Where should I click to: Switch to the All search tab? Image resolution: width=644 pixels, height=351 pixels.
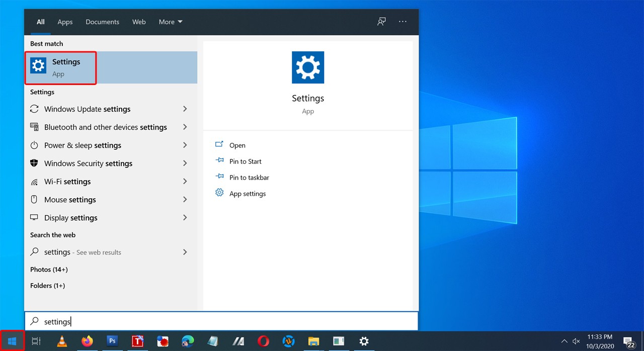tap(41, 22)
